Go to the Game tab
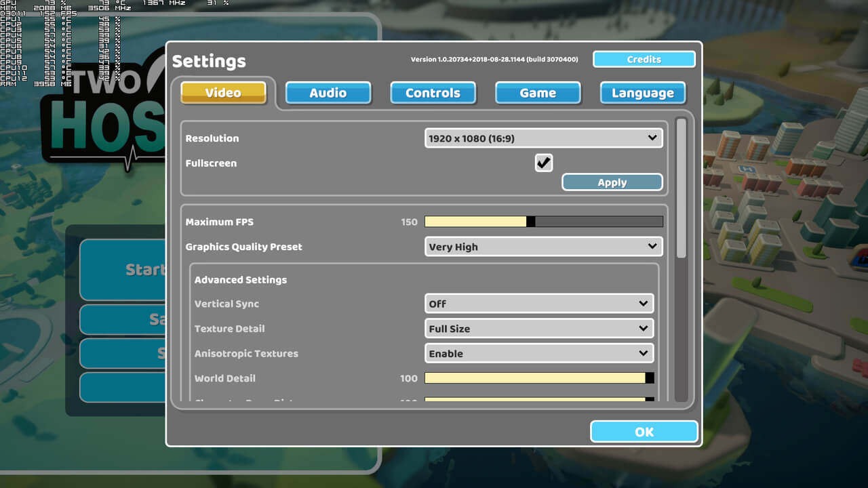 (x=538, y=93)
